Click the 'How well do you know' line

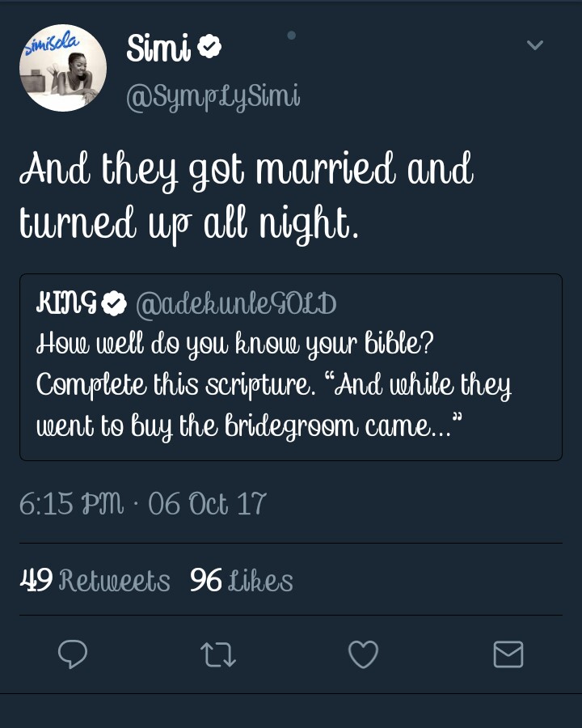(236, 343)
